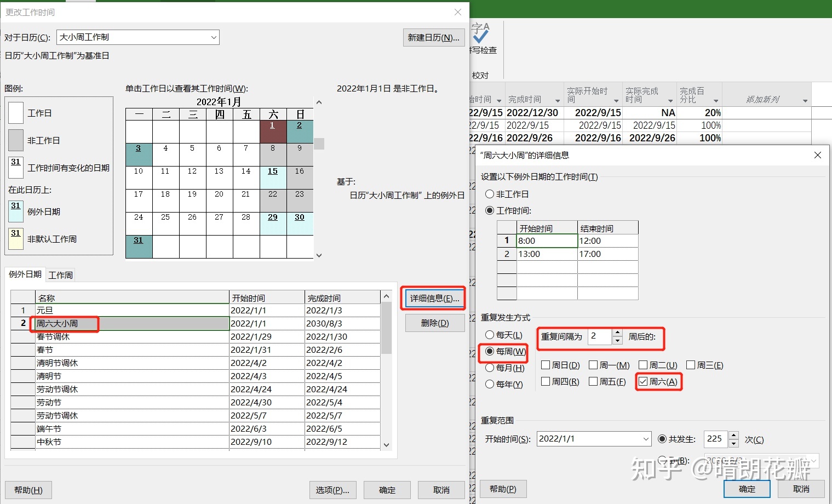Open 完成百分比 column filter dropdown

click(x=716, y=101)
